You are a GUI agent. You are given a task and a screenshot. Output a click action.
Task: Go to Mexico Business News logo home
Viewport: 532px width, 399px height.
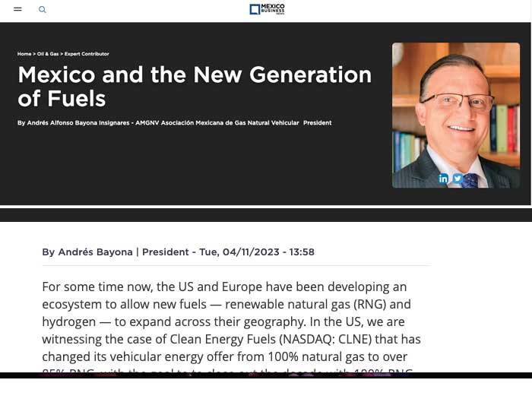click(267, 9)
